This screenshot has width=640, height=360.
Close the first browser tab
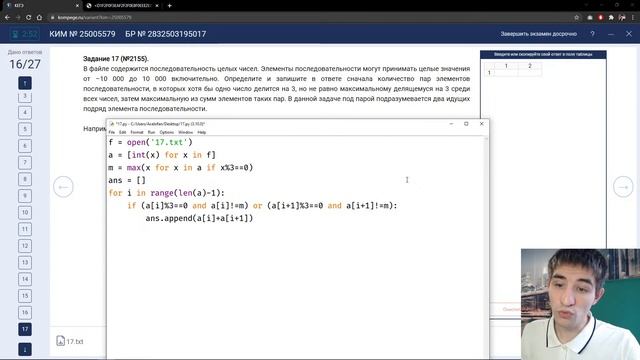[77, 6]
